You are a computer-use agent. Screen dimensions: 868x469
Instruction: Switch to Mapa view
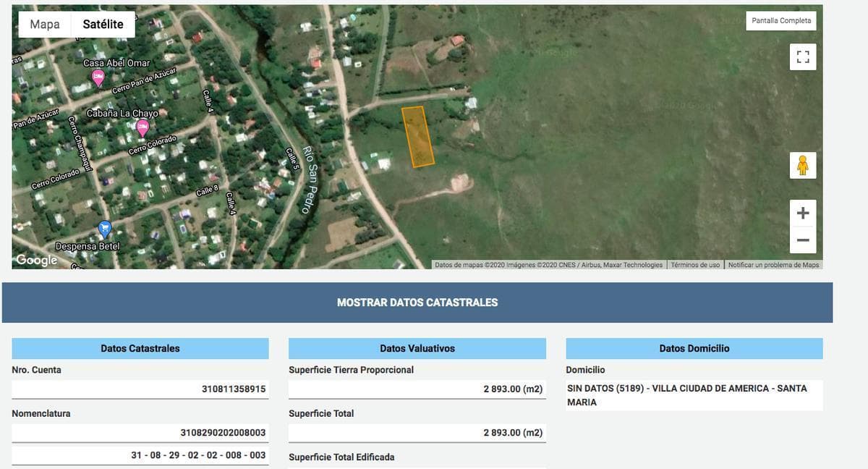pos(45,25)
